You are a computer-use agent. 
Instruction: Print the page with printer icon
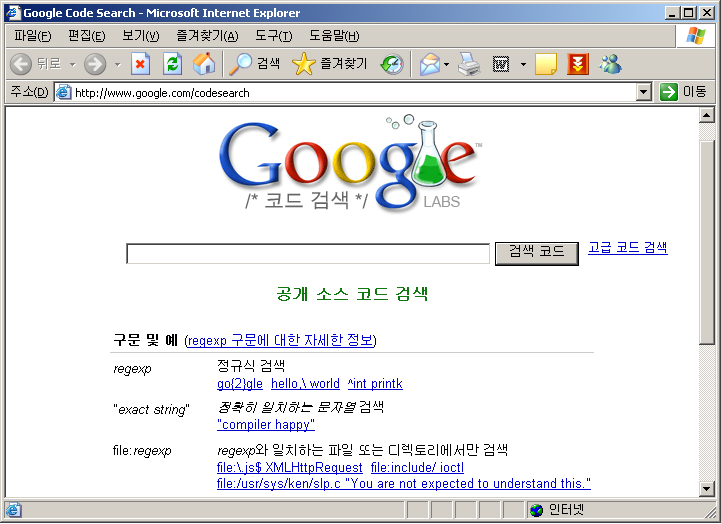[x=469, y=64]
